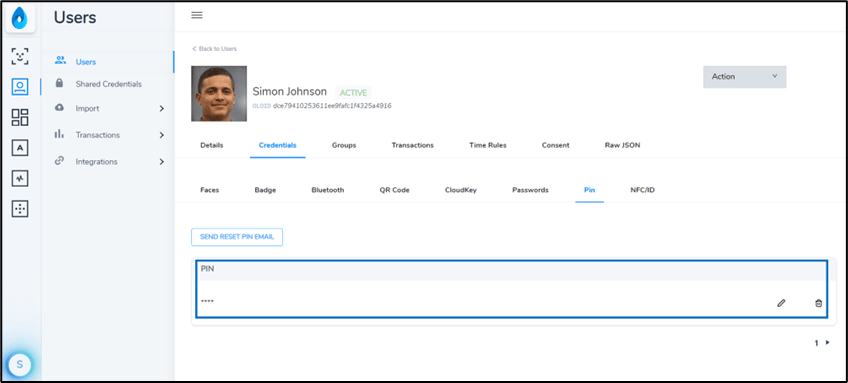Viewport: 848px width, 383px height.
Task: Click the water drop app logo
Action: coord(20,19)
